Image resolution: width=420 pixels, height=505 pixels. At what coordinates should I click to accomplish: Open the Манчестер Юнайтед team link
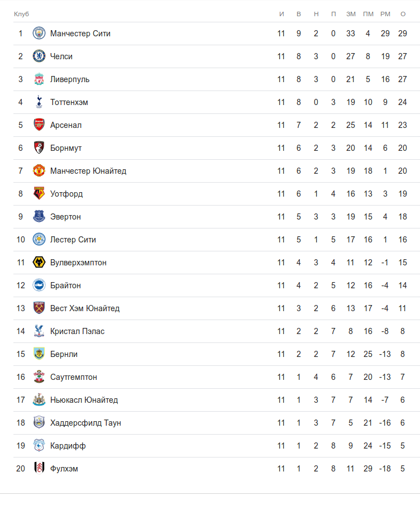(x=88, y=171)
